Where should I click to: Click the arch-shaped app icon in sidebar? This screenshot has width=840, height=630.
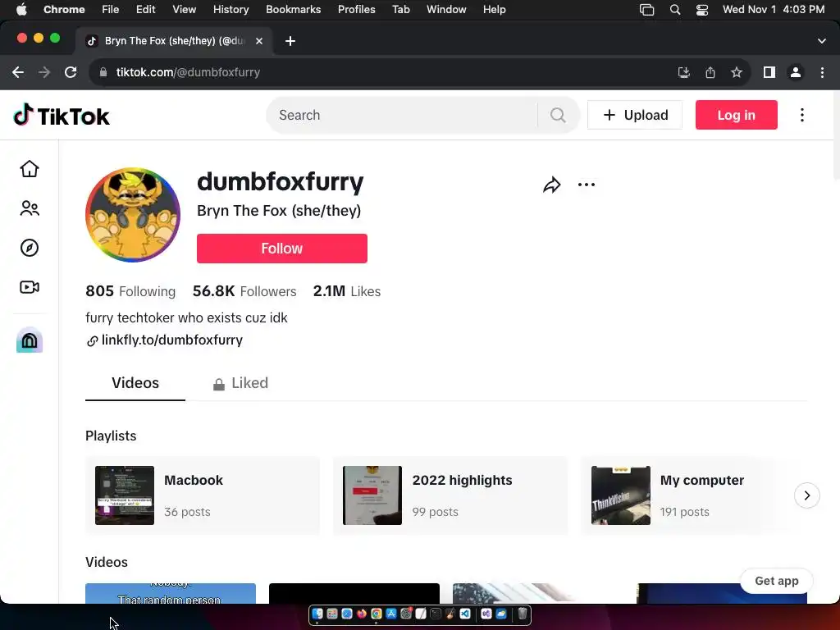tap(30, 340)
